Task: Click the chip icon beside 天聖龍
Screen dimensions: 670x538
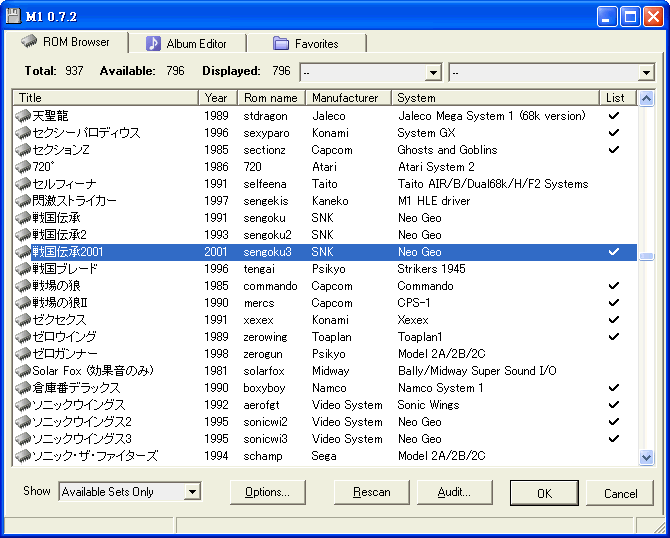Action: (23, 116)
